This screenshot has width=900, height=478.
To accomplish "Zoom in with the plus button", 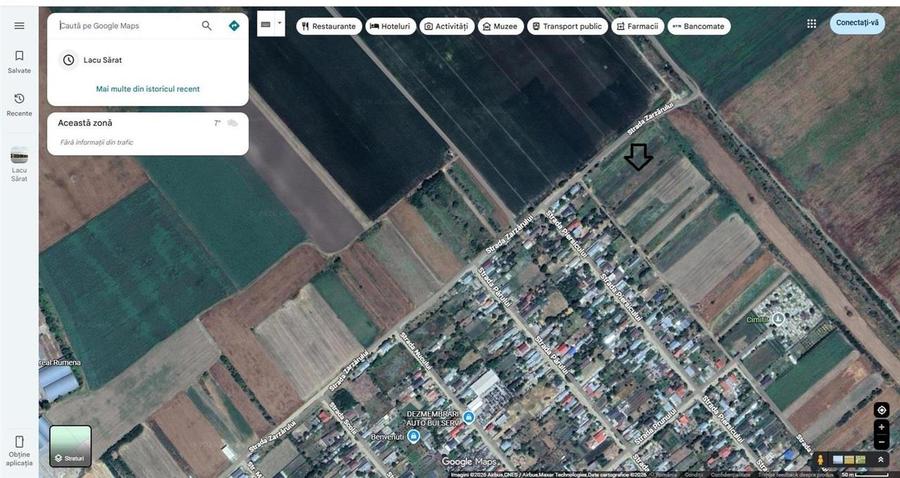I will tap(882, 428).
